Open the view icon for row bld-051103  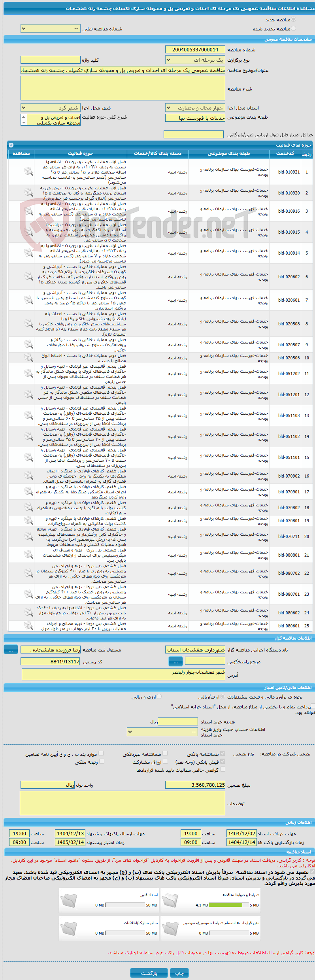click(x=28, y=415)
